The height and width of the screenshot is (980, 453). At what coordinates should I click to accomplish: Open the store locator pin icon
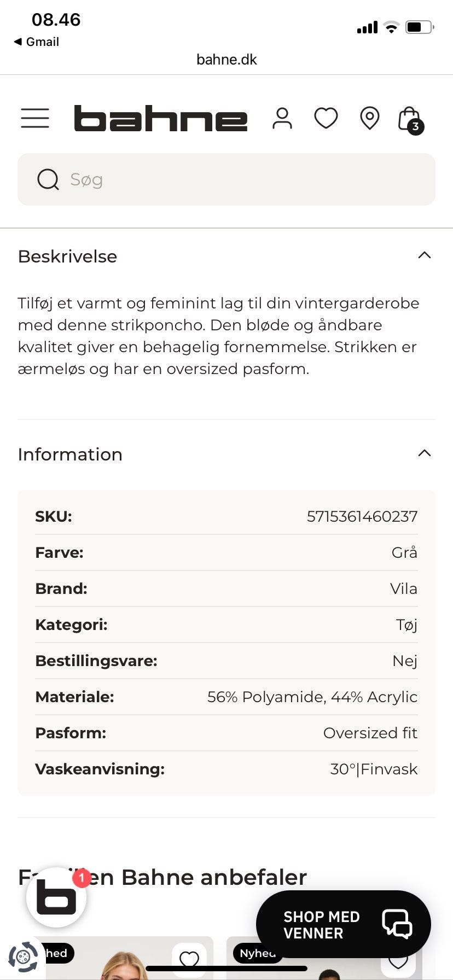click(370, 118)
